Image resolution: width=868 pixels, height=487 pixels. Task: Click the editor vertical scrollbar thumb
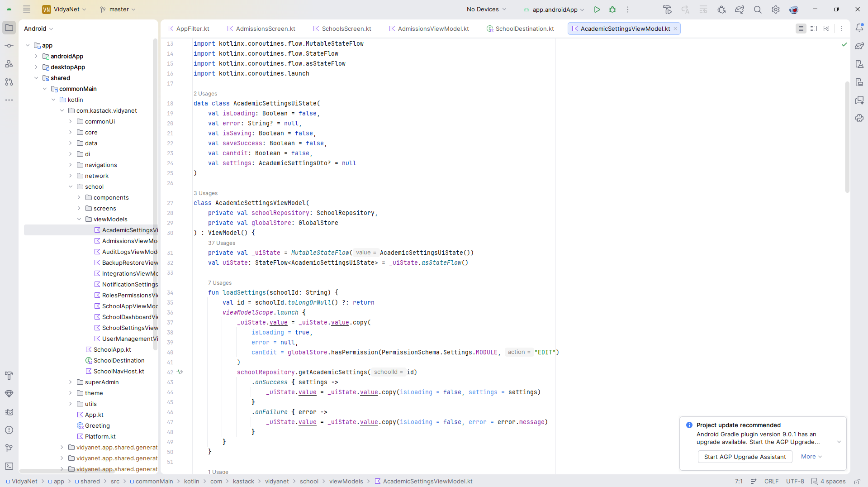pos(847,137)
